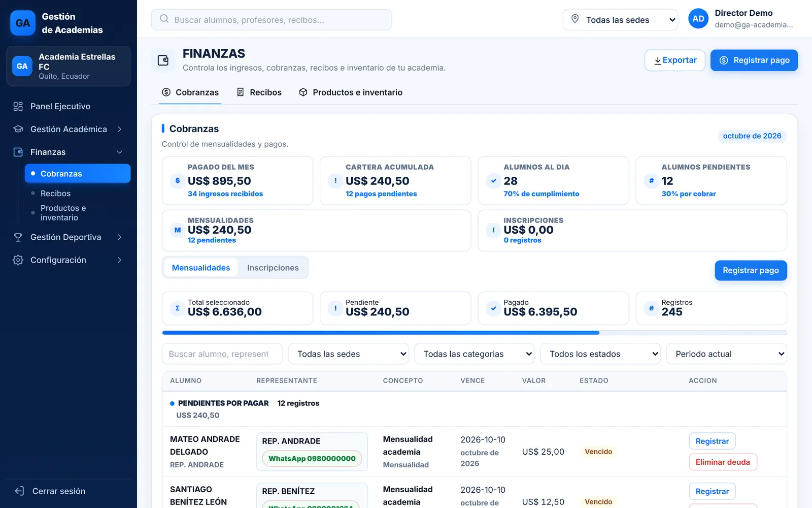Click the Academia Estrellas FC badge icon
812x508 pixels.
pyautogui.click(x=22, y=66)
